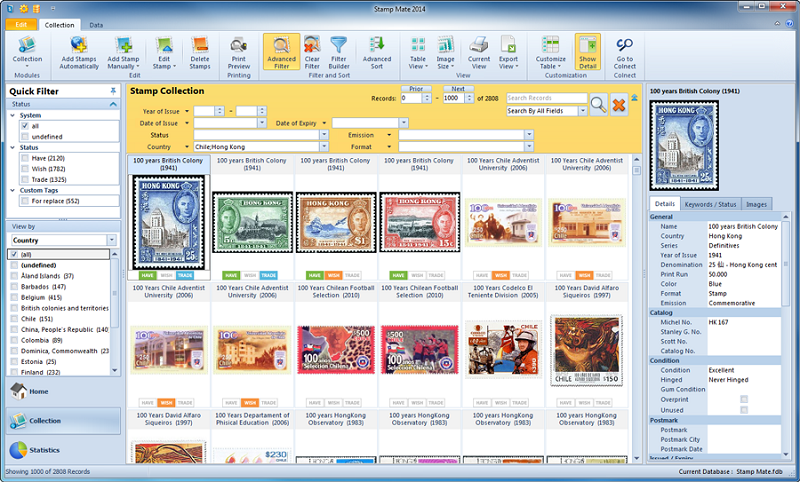This screenshot has width=800, height=482.
Task: Click TRADE button under first blue stamp
Action: pos(185,275)
